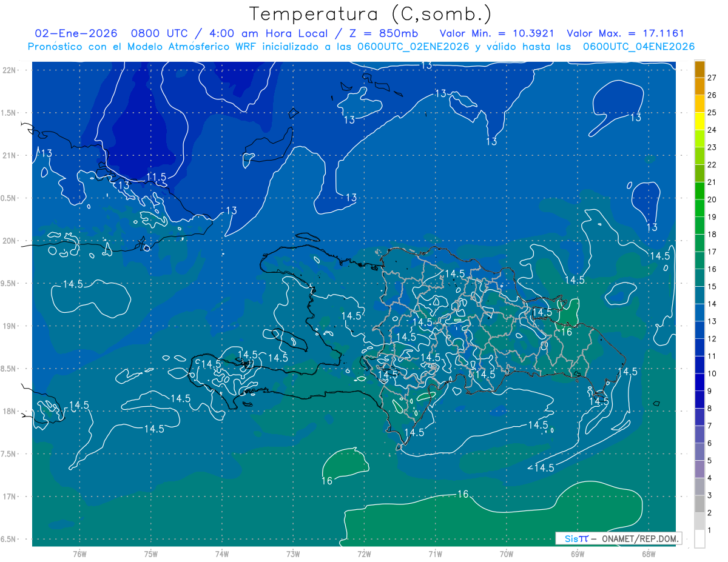Image resolution: width=728 pixels, height=562 pixels.
Task: Click the '10' color scale label
Action: [712, 374]
